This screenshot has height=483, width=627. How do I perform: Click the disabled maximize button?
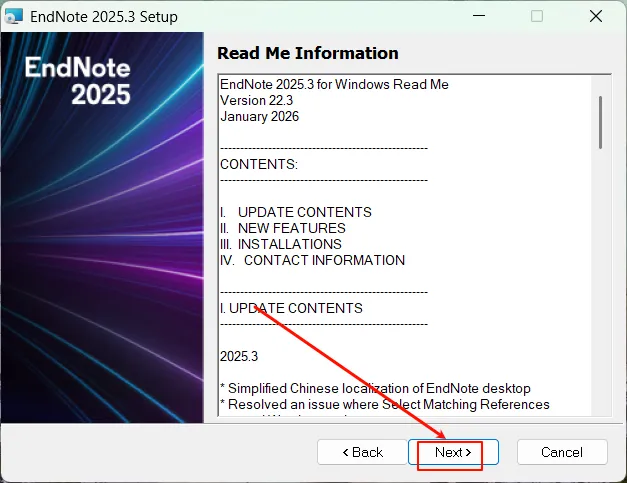click(537, 16)
